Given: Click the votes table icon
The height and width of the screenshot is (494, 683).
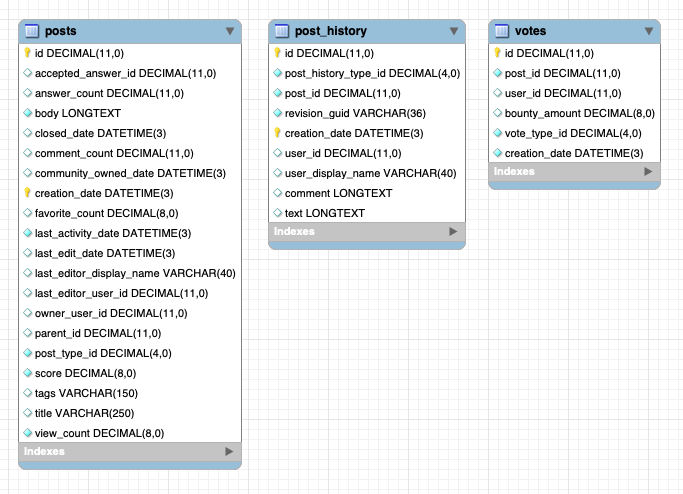Looking at the screenshot, I should point(501,31).
